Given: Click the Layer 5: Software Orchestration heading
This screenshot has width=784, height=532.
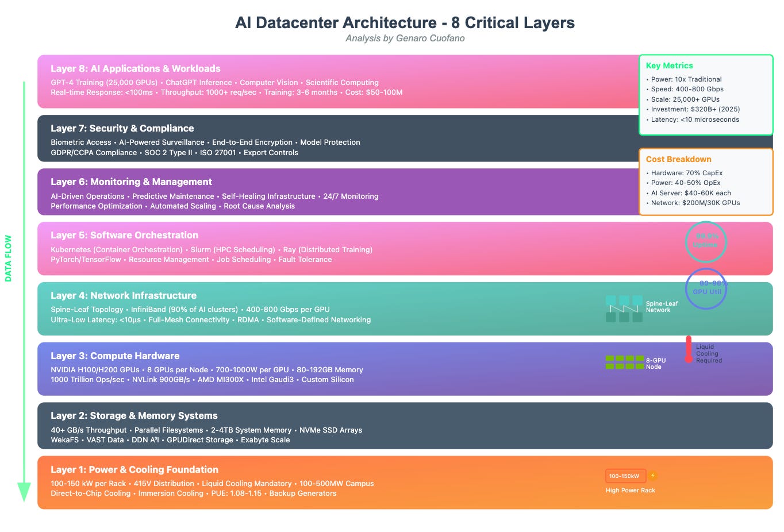Looking at the screenshot, I should (x=124, y=235).
